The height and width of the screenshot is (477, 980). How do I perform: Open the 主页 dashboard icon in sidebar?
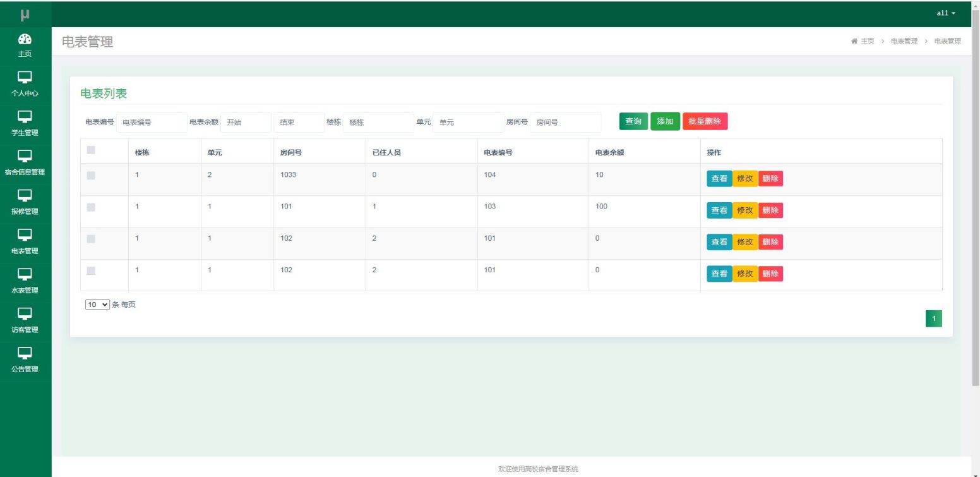tap(25, 39)
